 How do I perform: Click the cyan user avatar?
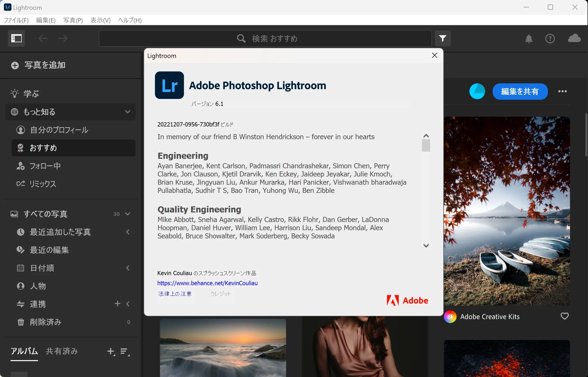click(477, 91)
